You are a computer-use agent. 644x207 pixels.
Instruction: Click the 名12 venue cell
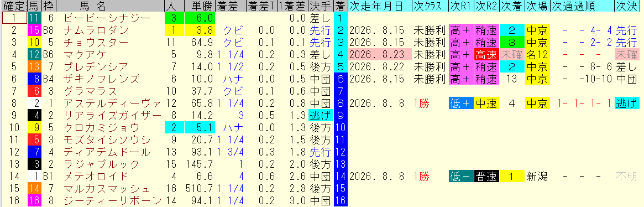[538, 54]
